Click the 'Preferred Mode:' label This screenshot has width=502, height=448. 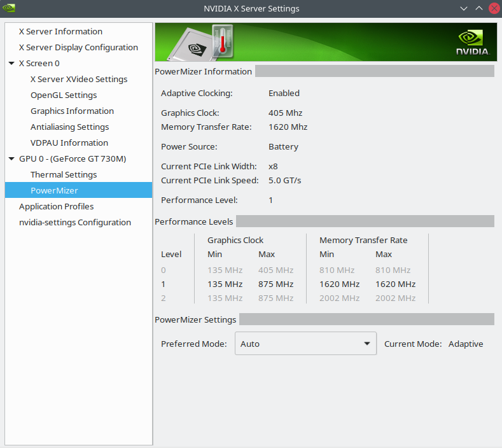(x=193, y=344)
